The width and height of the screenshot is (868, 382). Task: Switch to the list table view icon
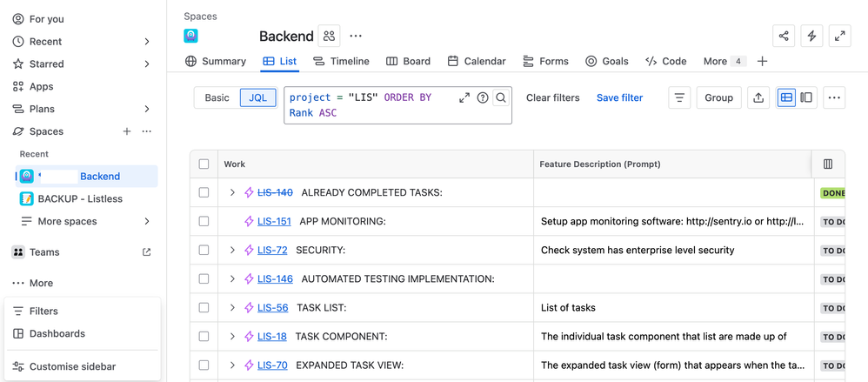click(786, 98)
